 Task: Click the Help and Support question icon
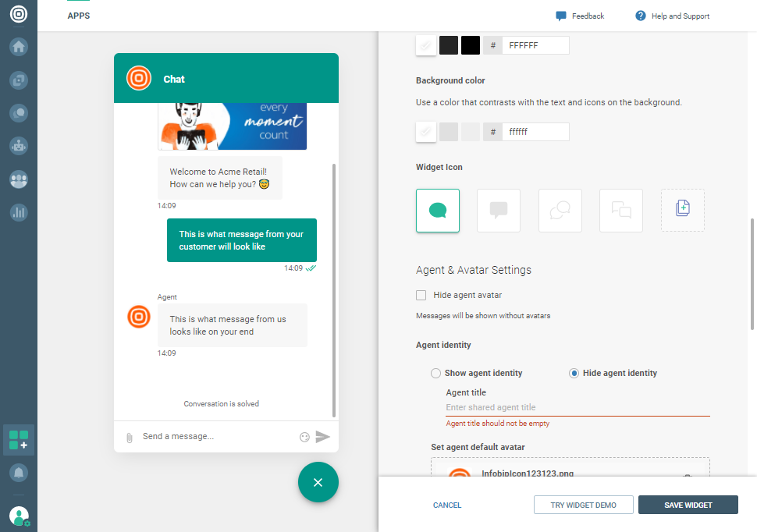(x=640, y=16)
